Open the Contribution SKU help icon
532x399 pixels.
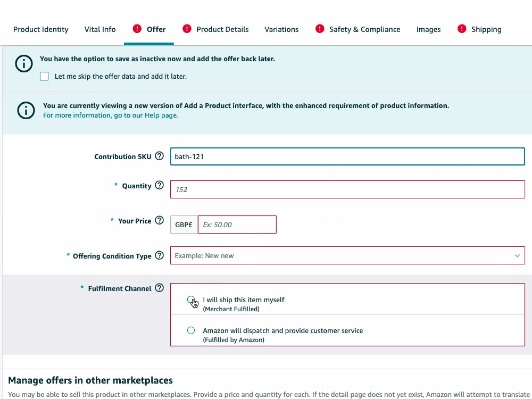tap(159, 156)
